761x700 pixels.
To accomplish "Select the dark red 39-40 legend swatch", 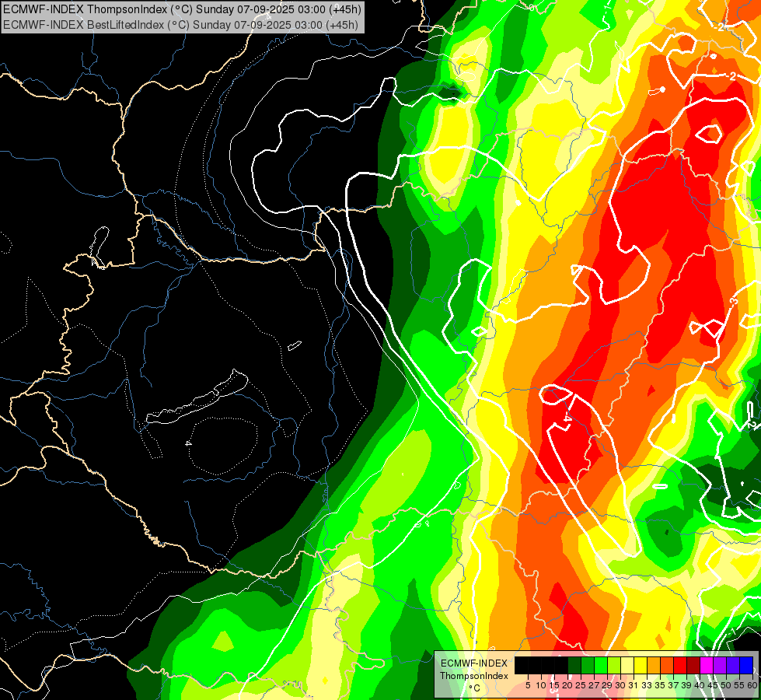I will point(693,665).
